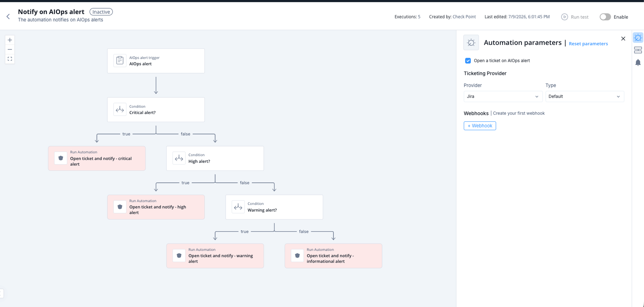This screenshot has height=307, width=644.
Task: Click the Last edited timestamp
Action: click(x=517, y=17)
